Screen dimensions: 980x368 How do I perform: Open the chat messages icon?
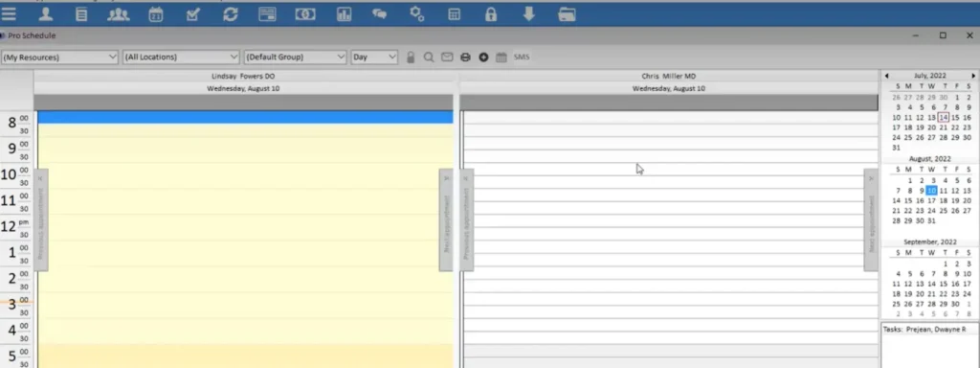379,13
